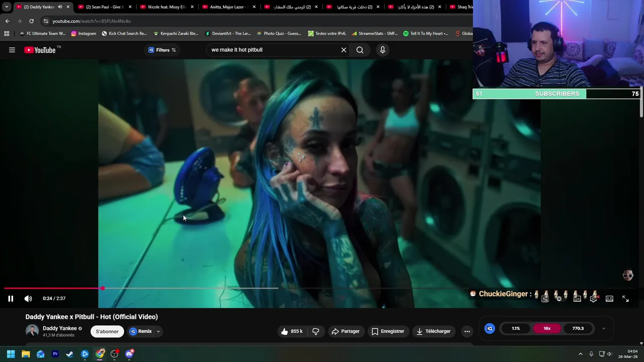Subscribe with S'abonner button
644x362 pixels.
(107, 331)
